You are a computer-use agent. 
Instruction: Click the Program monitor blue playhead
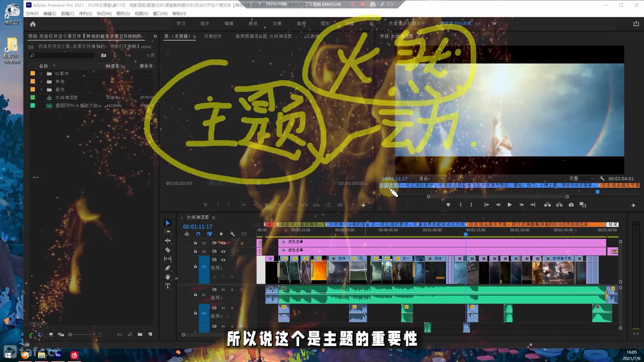click(597, 192)
